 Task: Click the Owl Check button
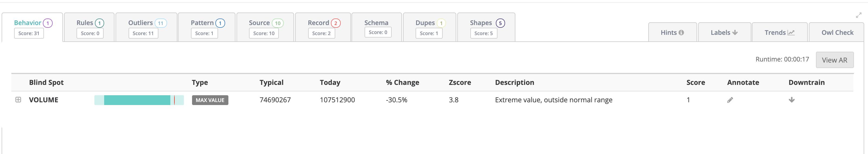pyautogui.click(x=837, y=32)
